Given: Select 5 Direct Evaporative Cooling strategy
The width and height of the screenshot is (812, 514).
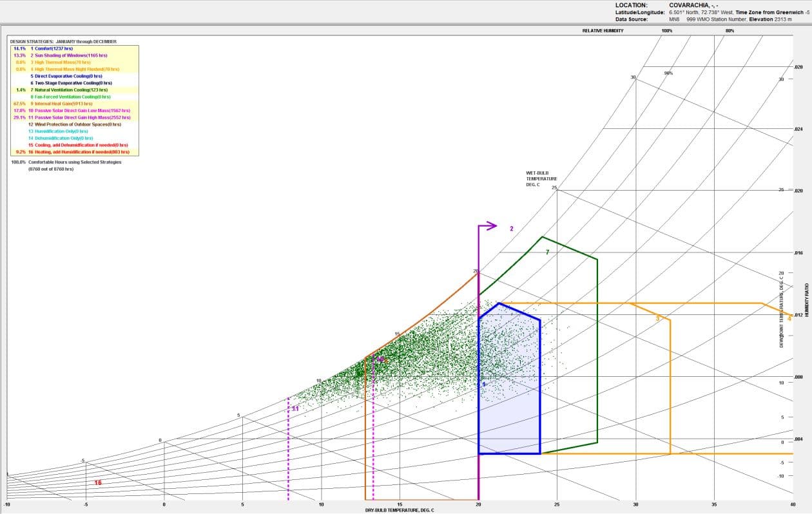Looking at the screenshot, I should point(66,76).
